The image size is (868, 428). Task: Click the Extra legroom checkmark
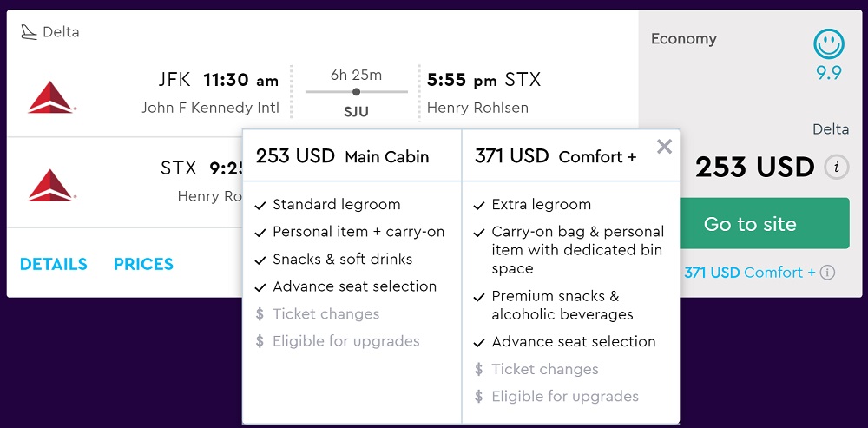pos(479,206)
